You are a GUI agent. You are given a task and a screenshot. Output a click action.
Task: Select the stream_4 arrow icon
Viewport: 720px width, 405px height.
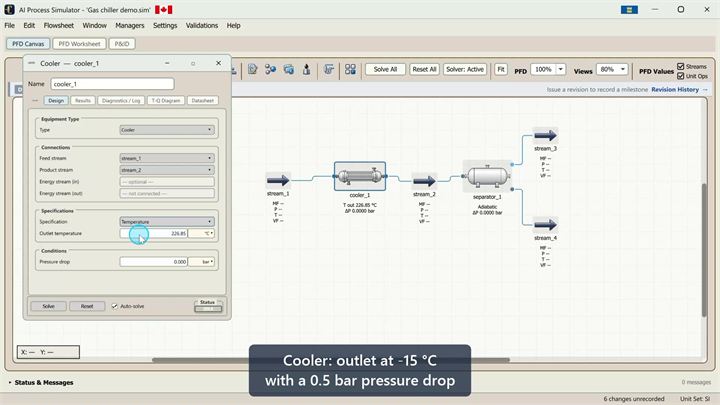coord(546,225)
